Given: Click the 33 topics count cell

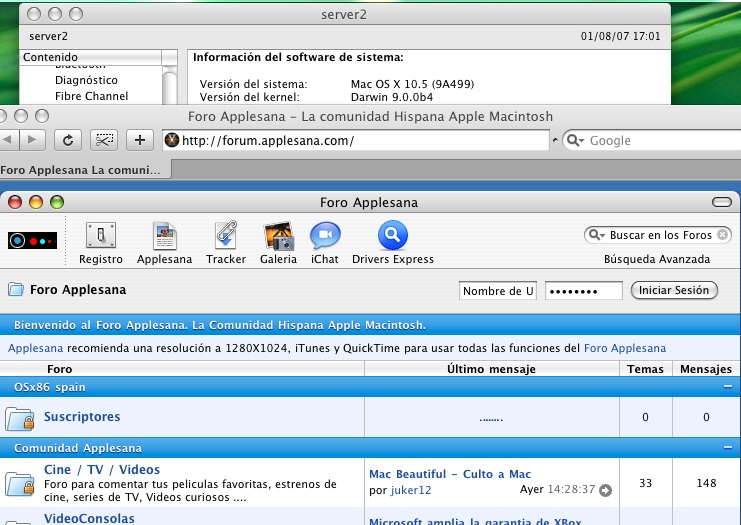Looking at the screenshot, I should tap(646, 483).
